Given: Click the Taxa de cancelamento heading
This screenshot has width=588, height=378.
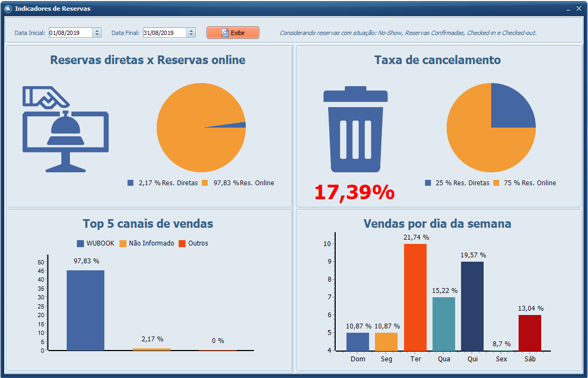Looking at the screenshot, I should [437, 60].
